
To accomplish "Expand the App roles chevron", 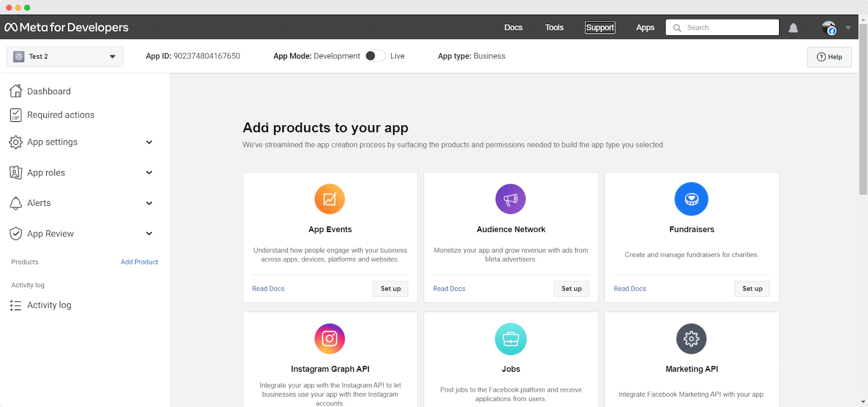I will [x=149, y=172].
